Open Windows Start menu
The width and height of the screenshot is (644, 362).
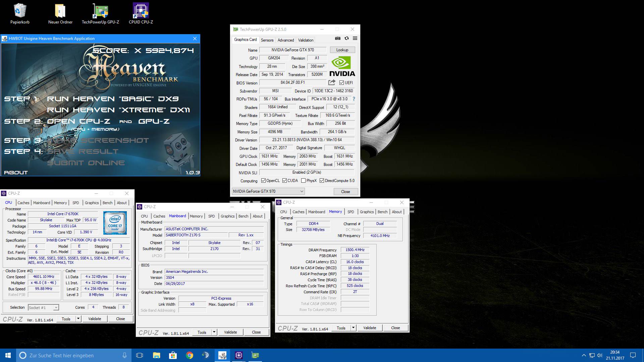[x=8, y=355]
